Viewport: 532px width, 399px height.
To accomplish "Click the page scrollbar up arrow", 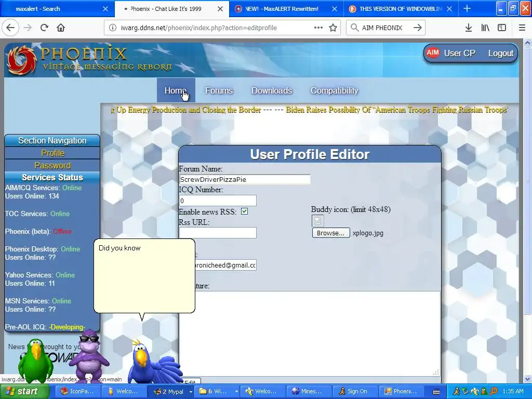I will [528, 43].
